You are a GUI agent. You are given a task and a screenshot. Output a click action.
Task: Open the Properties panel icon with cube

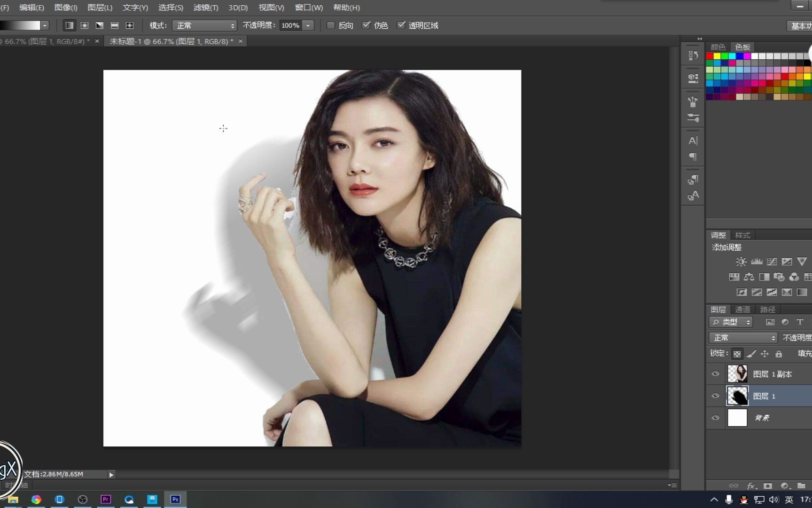pos(693,78)
